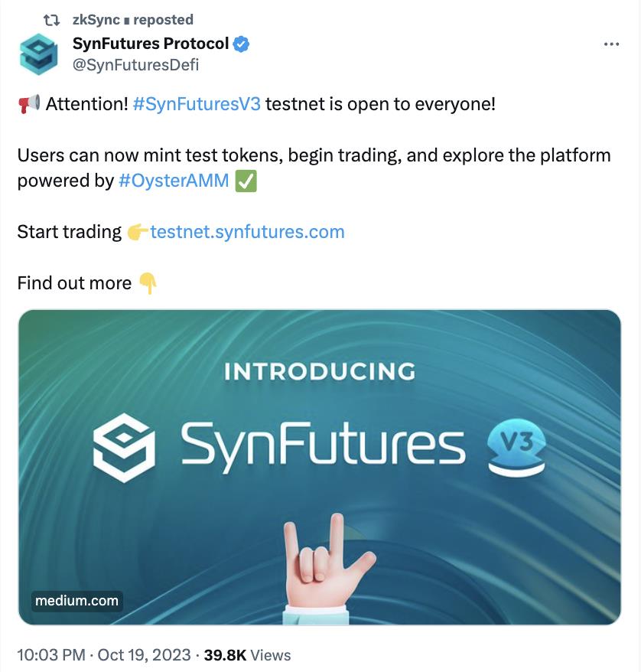
Task: View the 39.8K Views analytics
Action: 248,654
